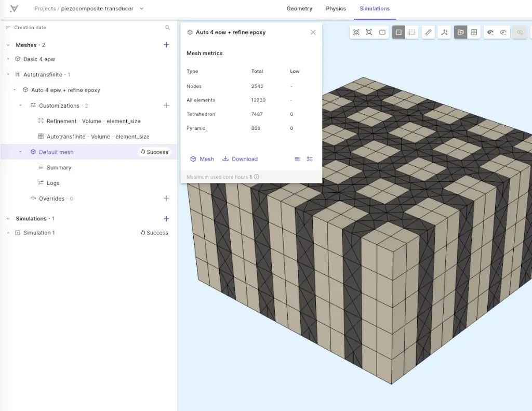The width and height of the screenshot is (532, 411).
Task: Expand the Simulation 1 row
Action: coord(8,233)
